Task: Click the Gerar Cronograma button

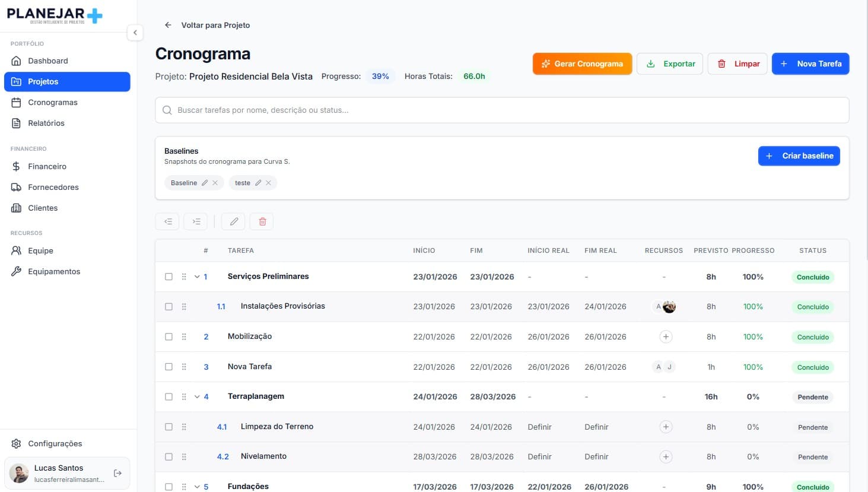Action: (x=582, y=64)
